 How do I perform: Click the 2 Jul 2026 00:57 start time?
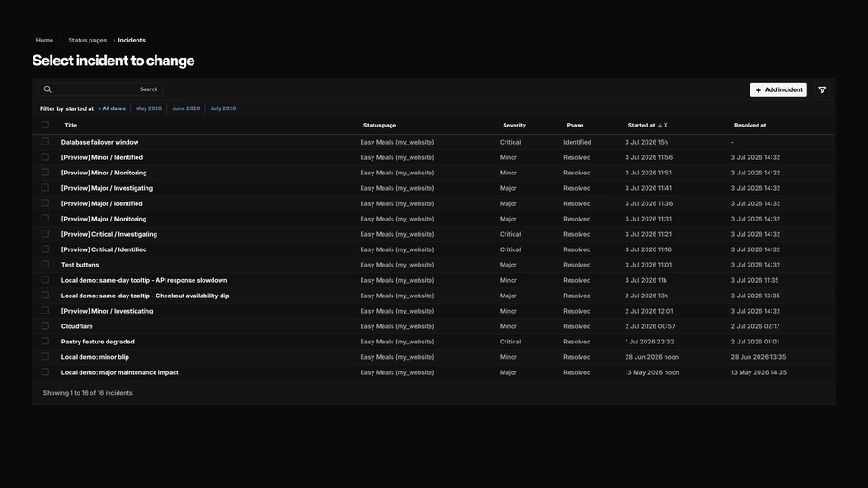click(650, 326)
